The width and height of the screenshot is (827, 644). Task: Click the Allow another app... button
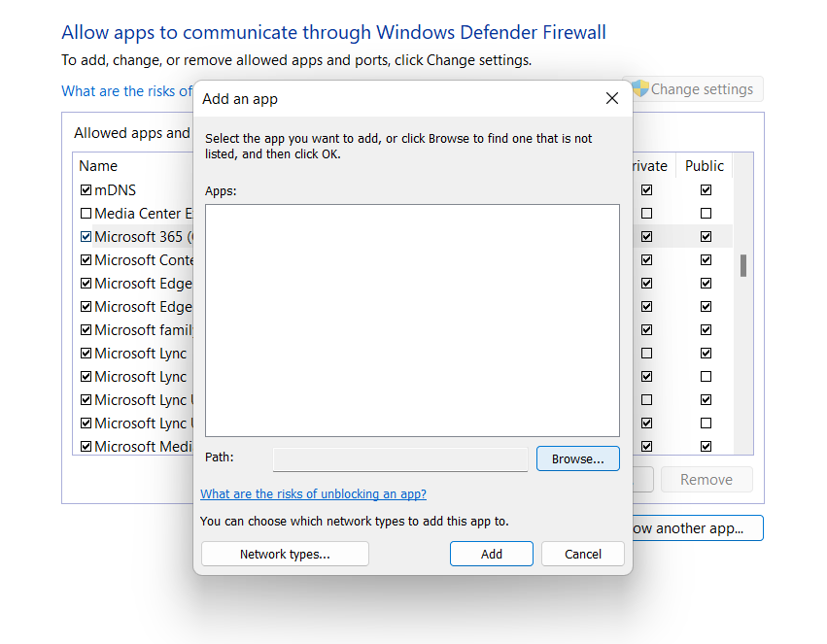697,528
